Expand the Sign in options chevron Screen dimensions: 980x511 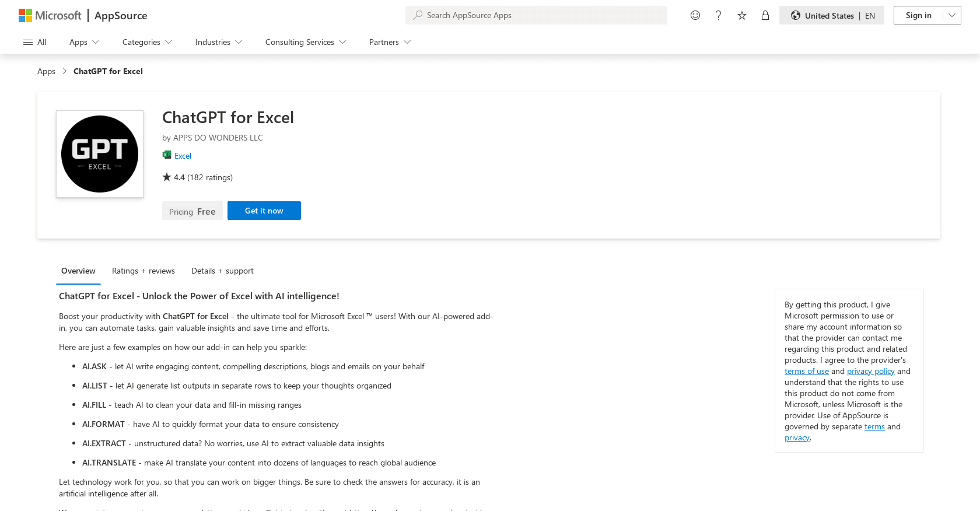tap(951, 15)
